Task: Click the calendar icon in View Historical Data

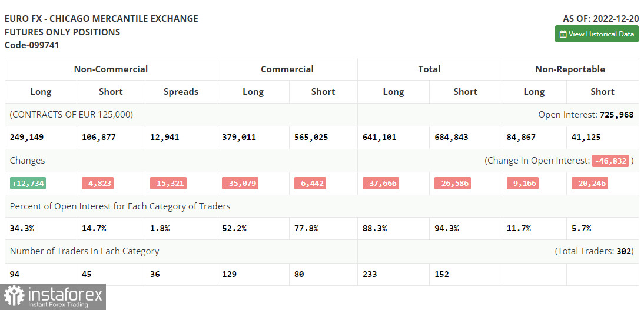Action: pyautogui.click(x=563, y=35)
